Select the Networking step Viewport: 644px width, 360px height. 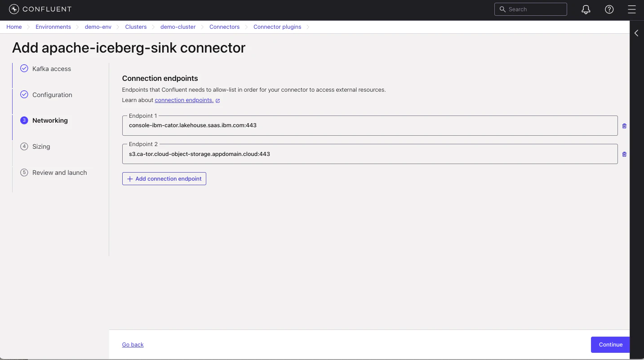click(50, 120)
